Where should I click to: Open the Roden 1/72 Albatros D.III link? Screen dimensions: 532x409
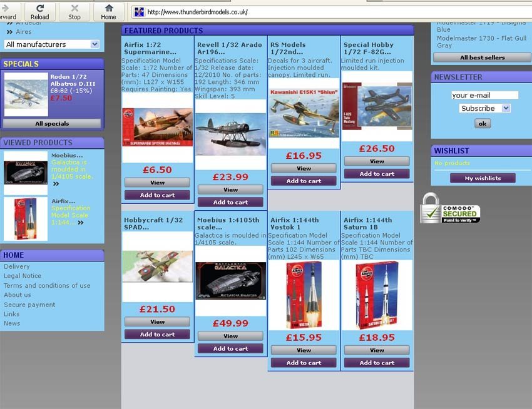click(73, 80)
